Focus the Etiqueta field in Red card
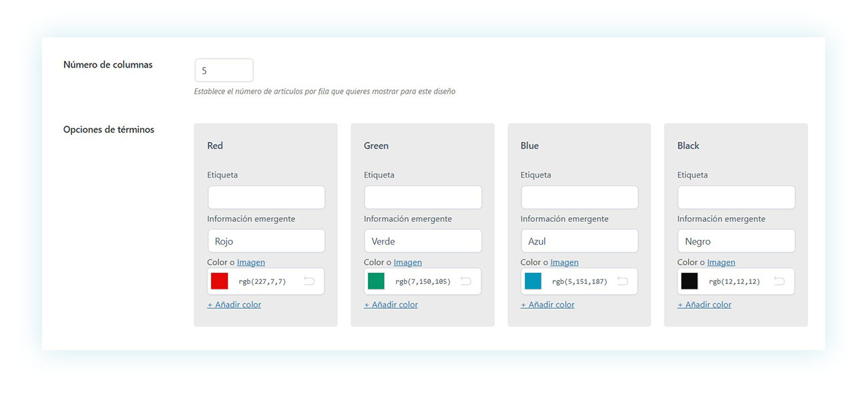Viewport: 868px width, 399px height. point(266,197)
